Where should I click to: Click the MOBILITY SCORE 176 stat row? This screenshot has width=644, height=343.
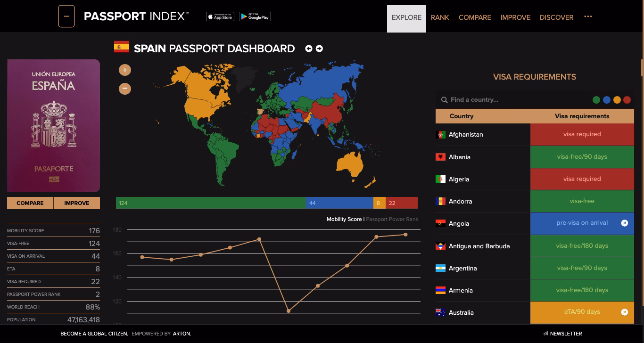pyautogui.click(x=53, y=230)
